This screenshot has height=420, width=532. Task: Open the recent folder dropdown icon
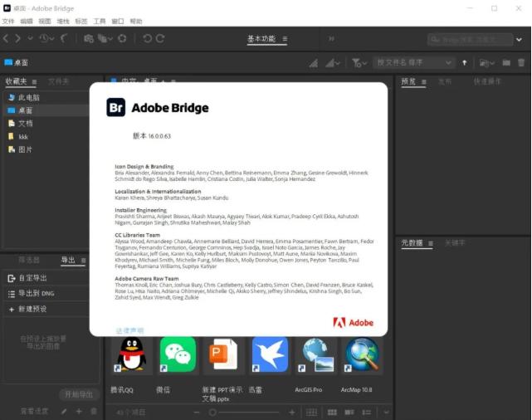487,63
